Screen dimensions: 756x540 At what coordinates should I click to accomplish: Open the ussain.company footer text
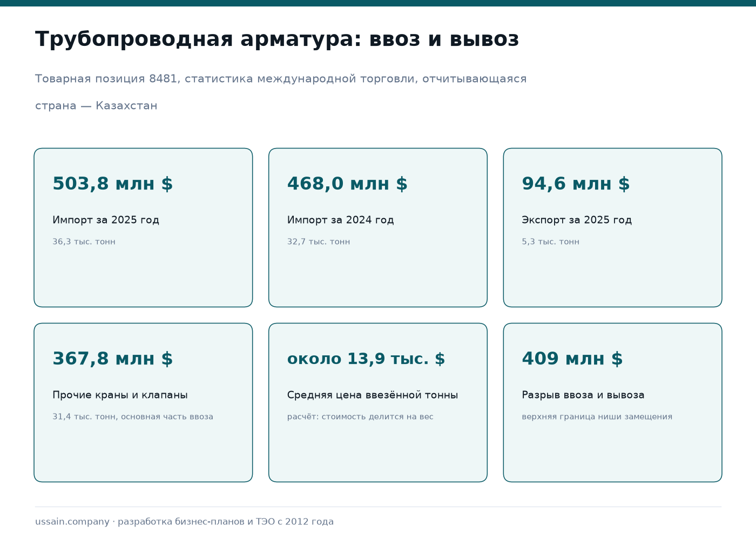click(184, 522)
